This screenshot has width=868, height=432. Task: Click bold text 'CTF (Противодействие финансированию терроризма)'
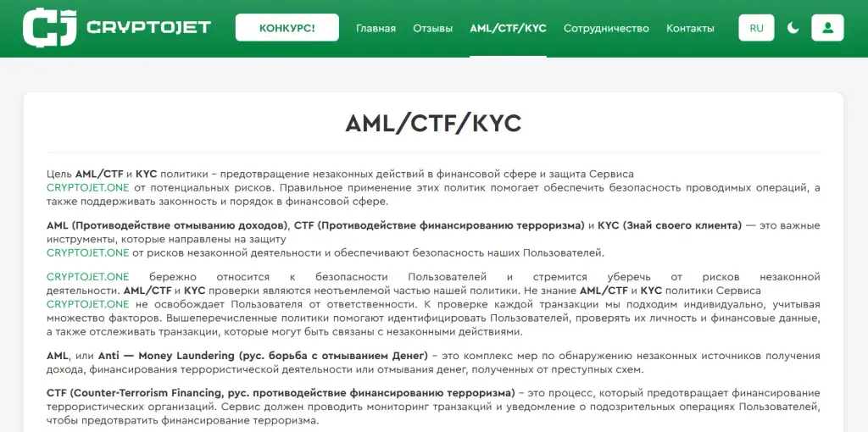coord(440,225)
